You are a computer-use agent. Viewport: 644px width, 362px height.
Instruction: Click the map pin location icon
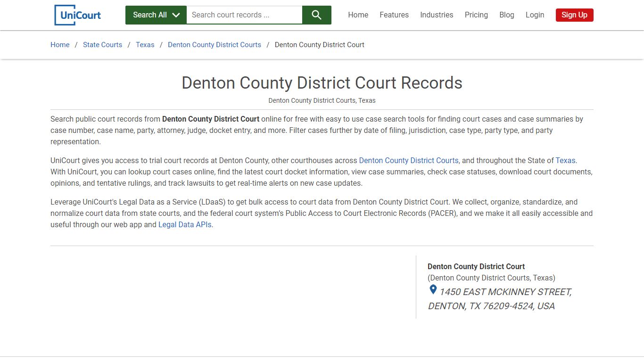click(433, 289)
